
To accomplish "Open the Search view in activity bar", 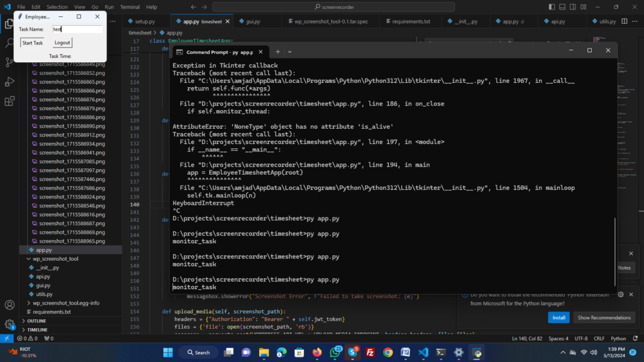I will coord(9,44).
